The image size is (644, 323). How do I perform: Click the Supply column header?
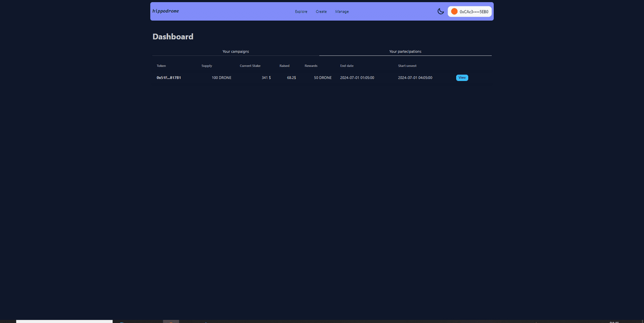[x=207, y=66]
